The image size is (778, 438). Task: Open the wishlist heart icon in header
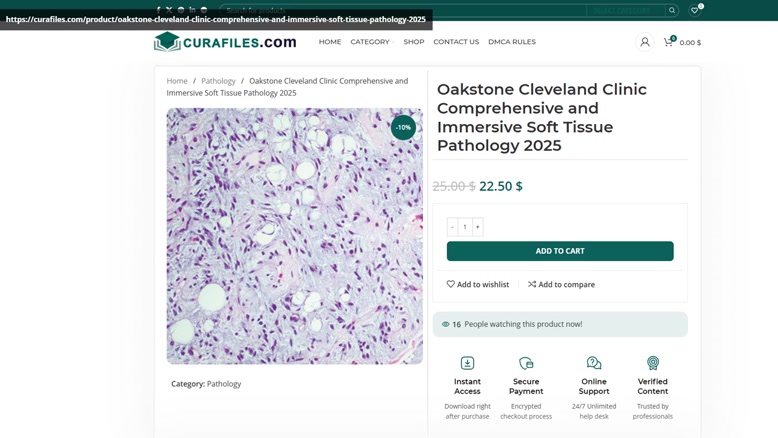pyautogui.click(x=695, y=10)
